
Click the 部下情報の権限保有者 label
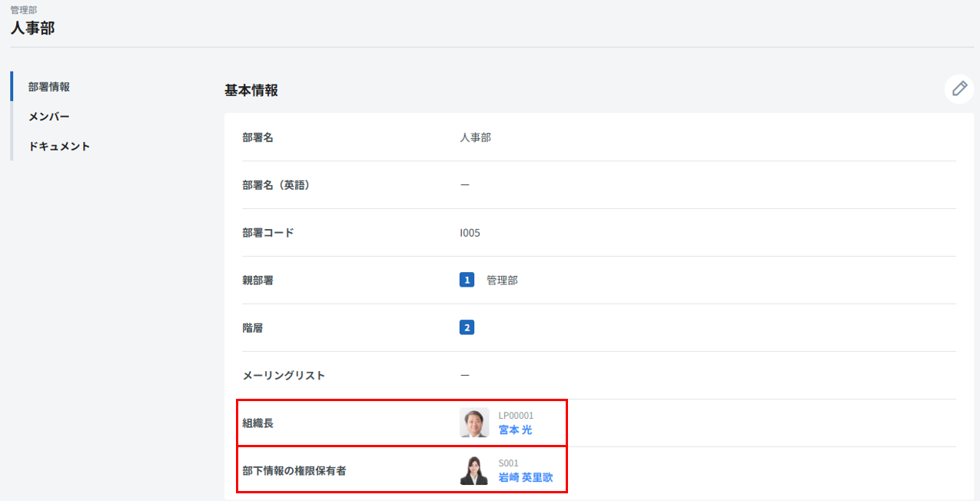pos(294,470)
